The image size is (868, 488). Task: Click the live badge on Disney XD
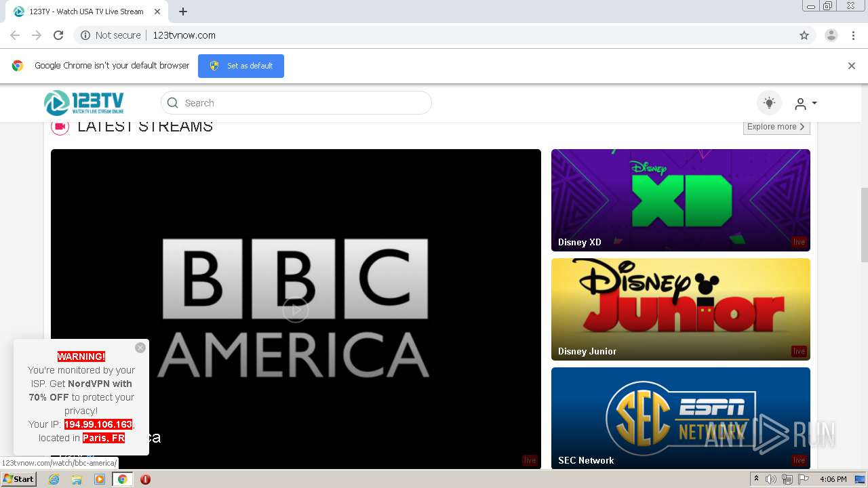(x=799, y=242)
